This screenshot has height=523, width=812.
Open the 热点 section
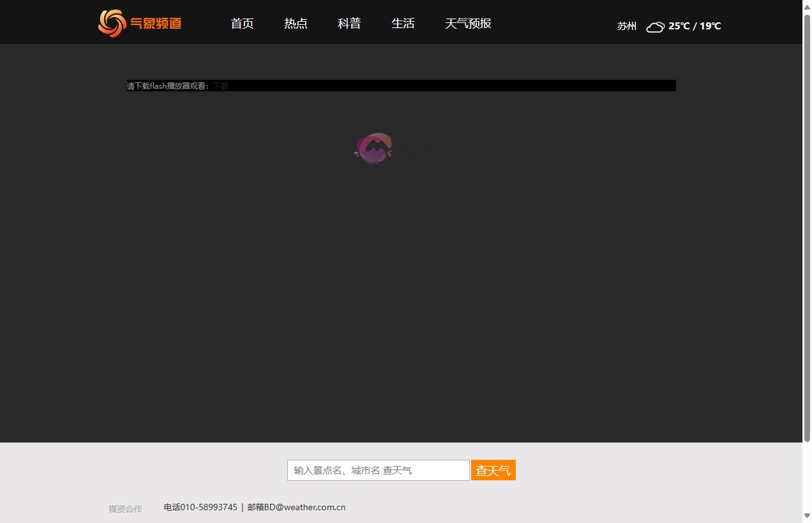point(296,24)
